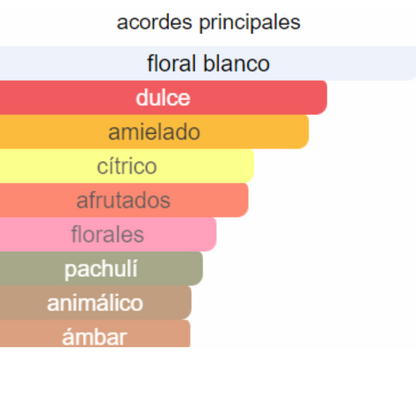
Task: Click the yellow cítrico accord bar
Action: pyautogui.click(x=127, y=166)
